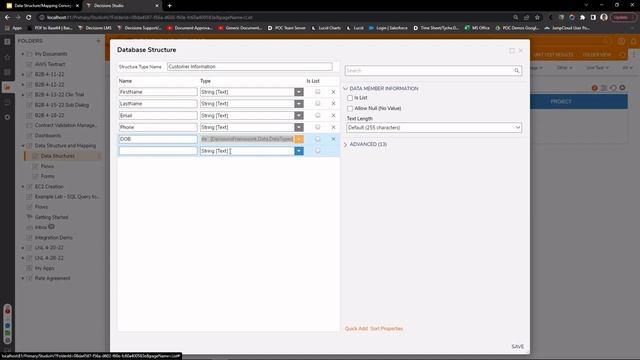This screenshot has height=360, width=640.
Task: Click the Sort Properties link
Action: (x=387, y=329)
